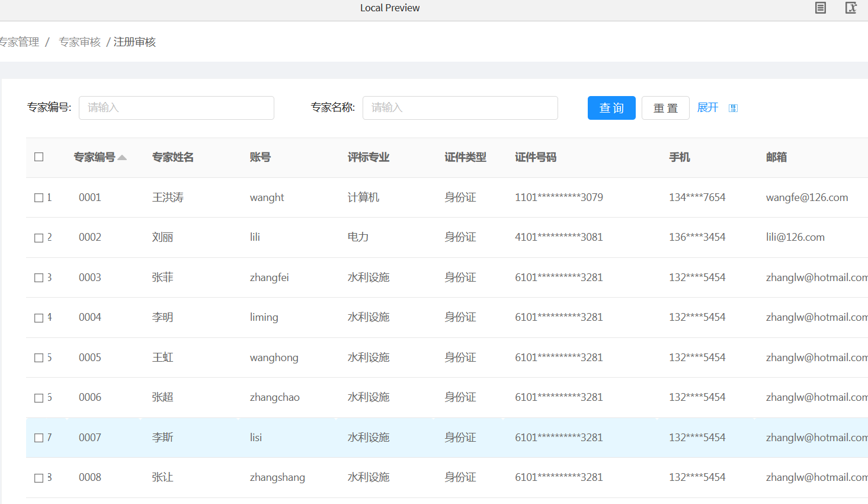Click ID number 1101**********3079
The image size is (868, 504).
(x=559, y=197)
